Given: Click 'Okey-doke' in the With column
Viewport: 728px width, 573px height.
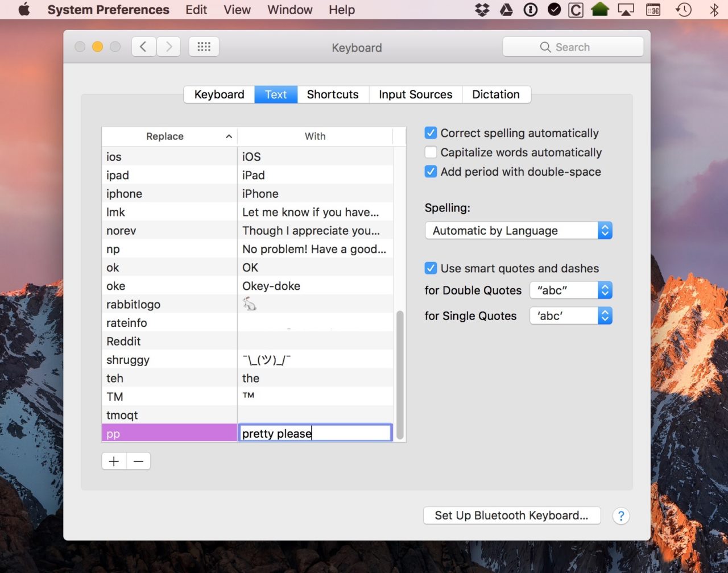Looking at the screenshot, I should click(271, 286).
